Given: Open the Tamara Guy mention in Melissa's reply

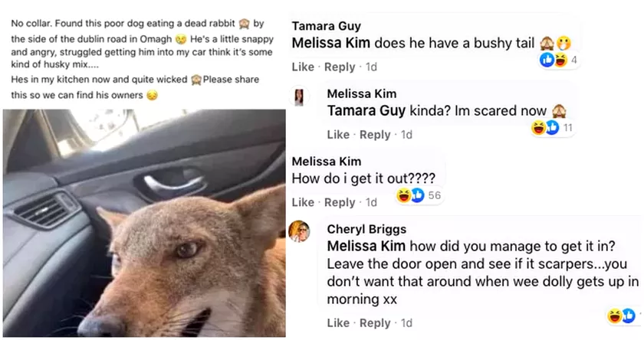Looking at the screenshot, I should tap(366, 110).
